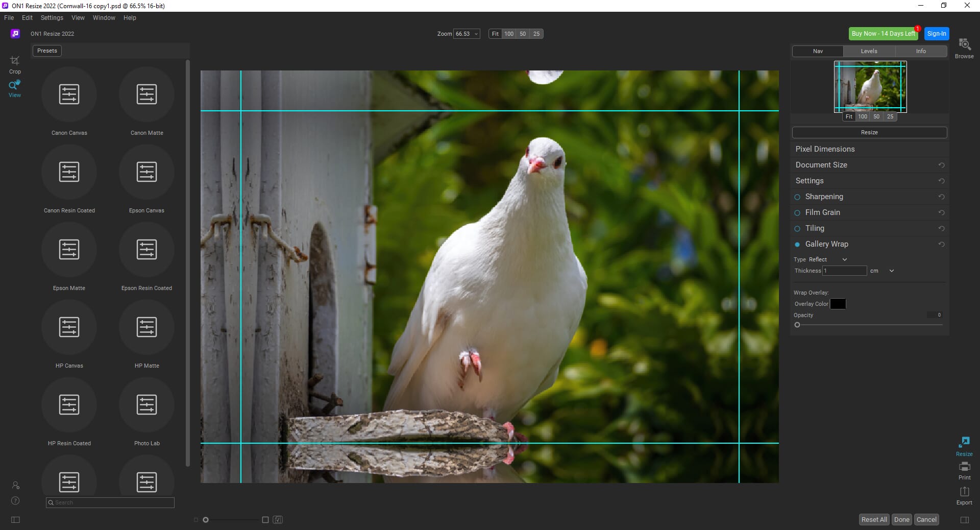Enable the Tiling toggle
The image size is (980, 530).
(797, 229)
